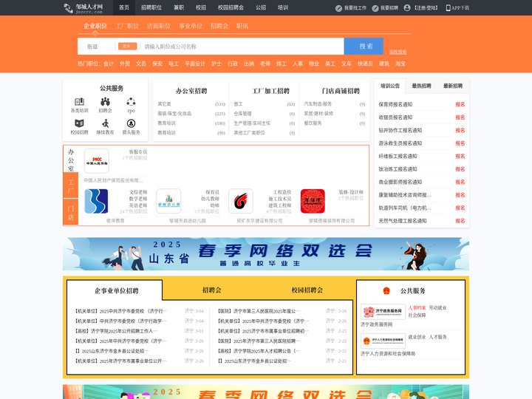
Task: Click the orange 更多 tag in search bar
Action: (127, 46)
